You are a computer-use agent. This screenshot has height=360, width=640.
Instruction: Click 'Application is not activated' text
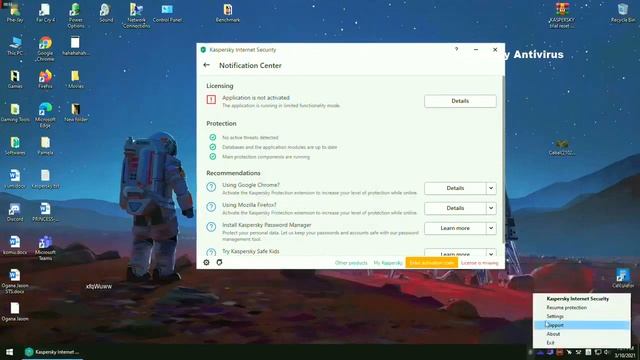(256, 98)
